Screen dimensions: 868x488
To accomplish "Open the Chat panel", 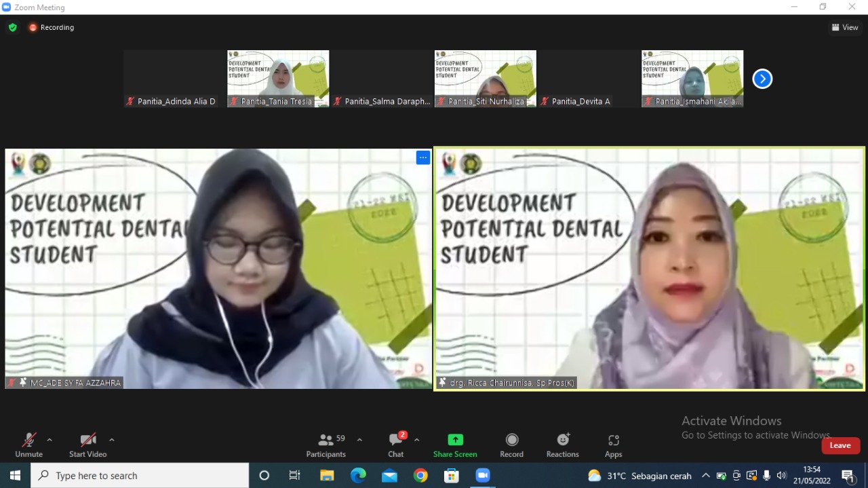I will (x=396, y=445).
